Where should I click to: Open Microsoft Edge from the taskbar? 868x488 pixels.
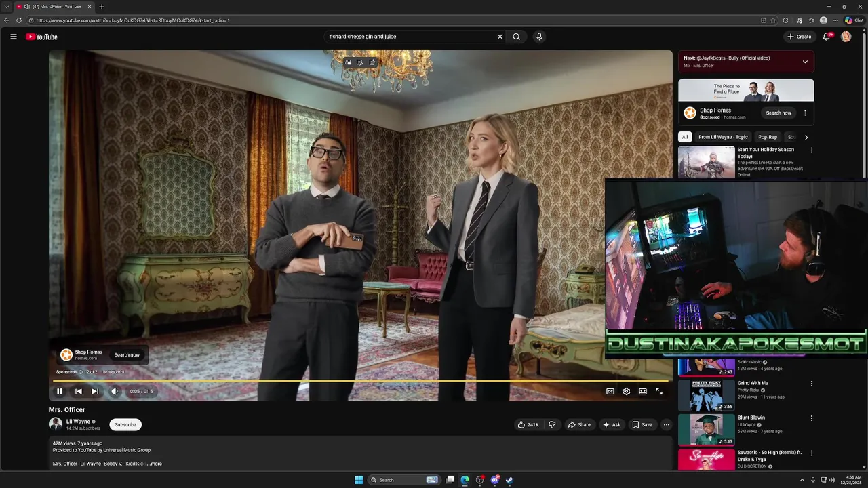[x=465, y=480]
